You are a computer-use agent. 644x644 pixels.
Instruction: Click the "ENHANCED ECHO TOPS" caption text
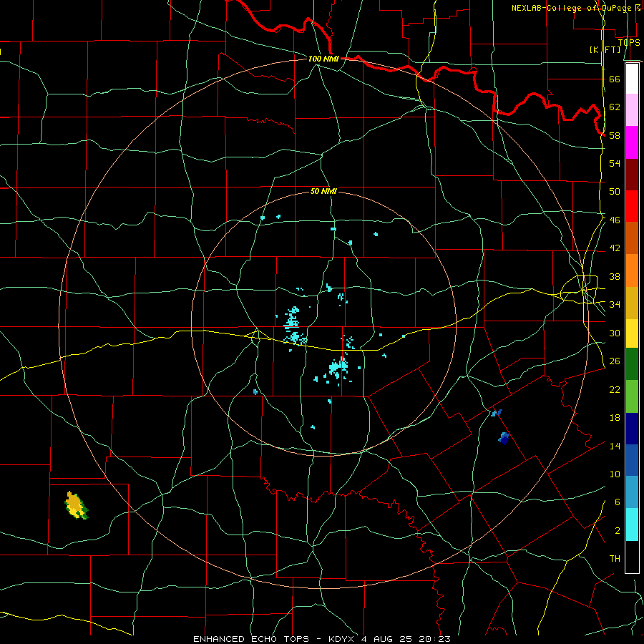point(251,639)
